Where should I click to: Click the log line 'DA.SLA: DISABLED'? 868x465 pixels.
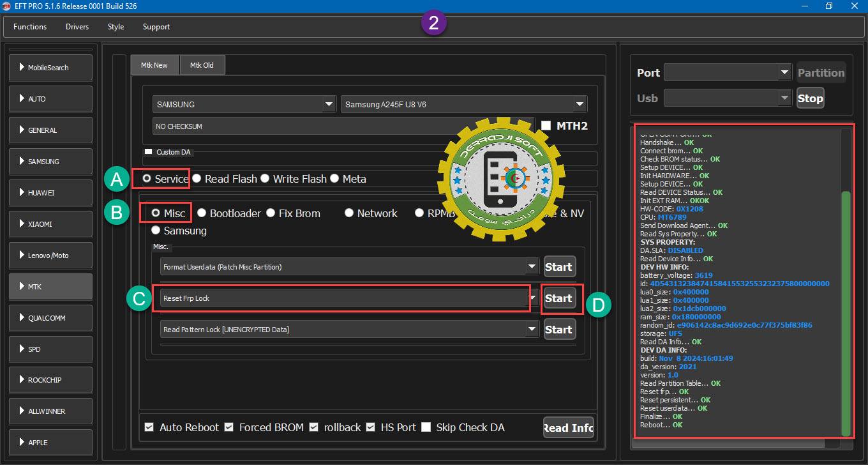[671, 250]
